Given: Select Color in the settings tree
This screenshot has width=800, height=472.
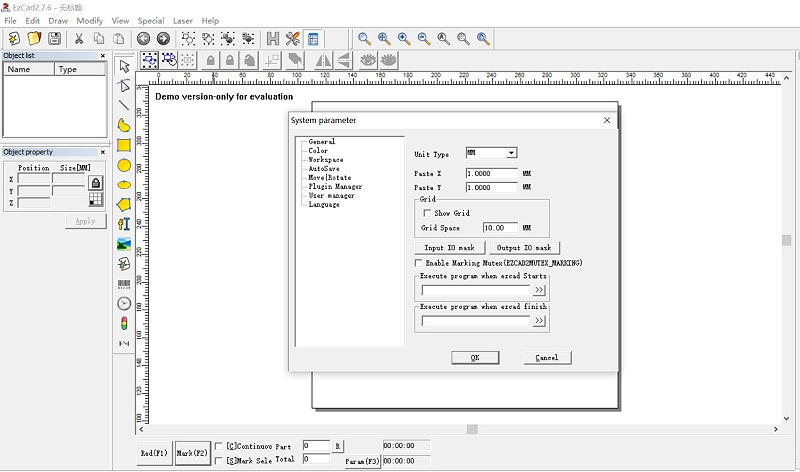Looking at the screenshot, I should 318,151.
